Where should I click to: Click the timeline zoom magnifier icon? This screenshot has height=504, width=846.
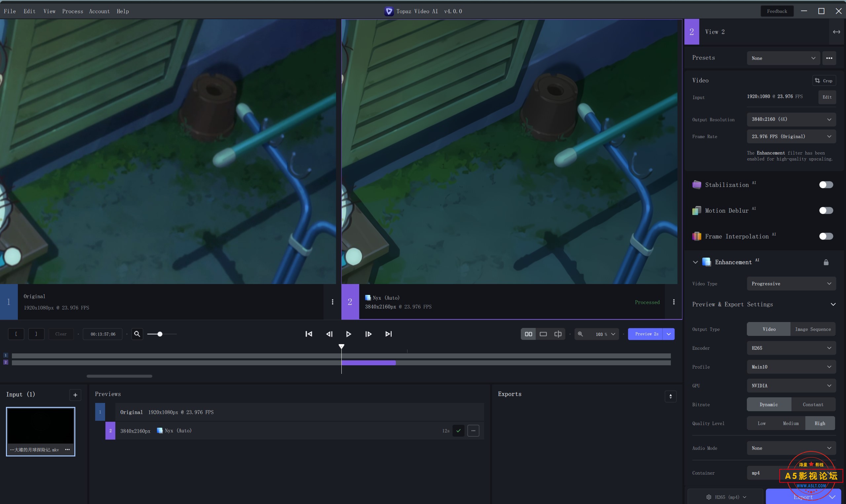pyautogui.click(x=137, y=334)
